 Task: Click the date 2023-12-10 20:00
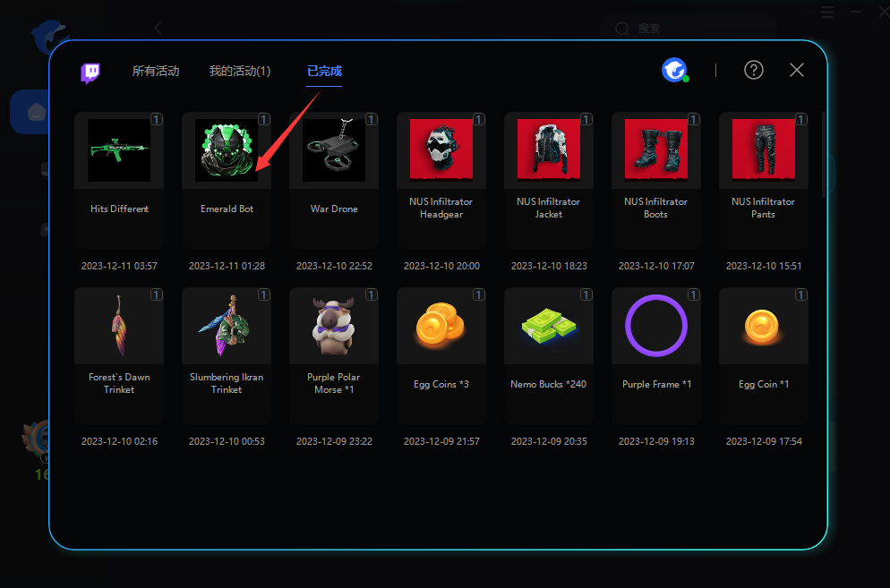(441, 266)
